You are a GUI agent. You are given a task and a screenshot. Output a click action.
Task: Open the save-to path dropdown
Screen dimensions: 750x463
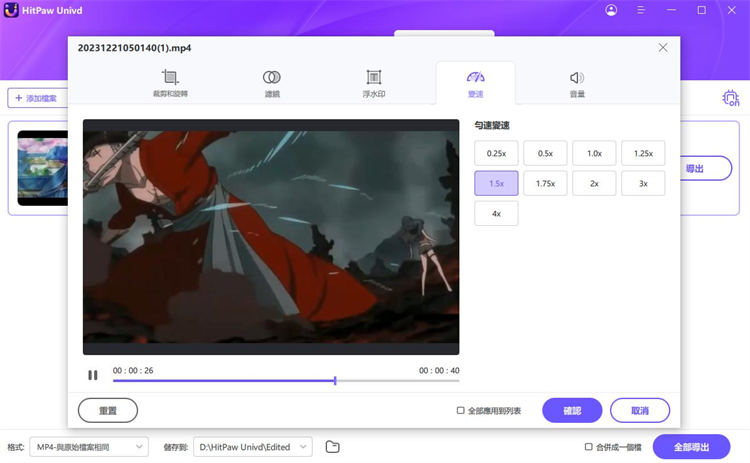(x=253, y=447)
